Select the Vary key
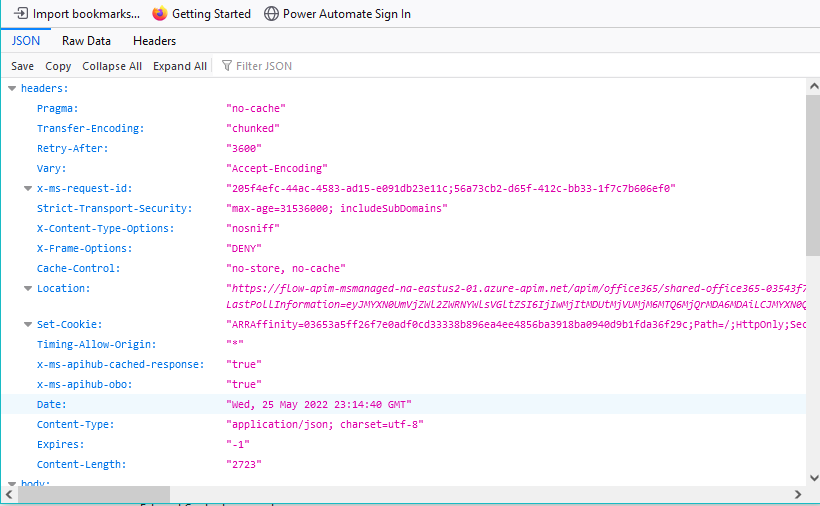This screenshot has width=820, height=506. coord(52,168)
